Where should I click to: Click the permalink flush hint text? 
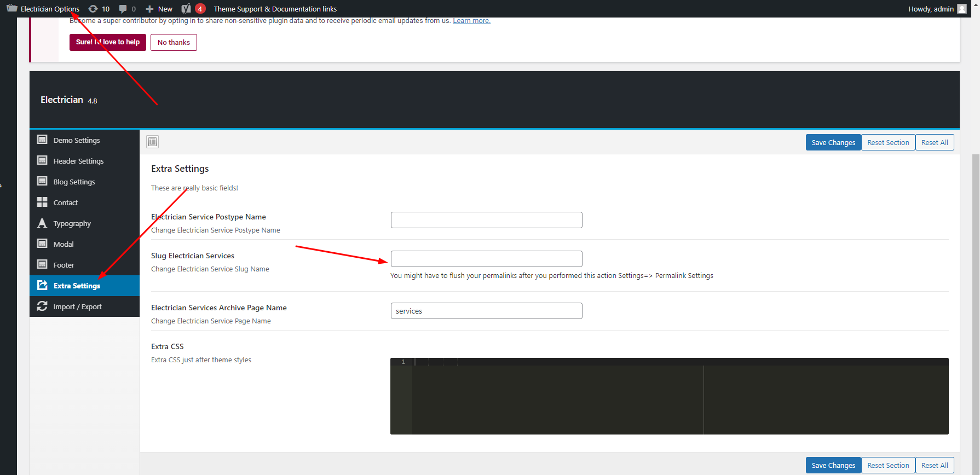tap(552, 276)
